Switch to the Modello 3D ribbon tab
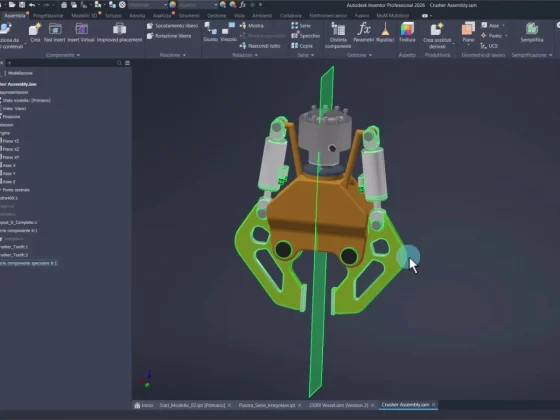This screenshot has height=420, width=560. coord(84,16)
